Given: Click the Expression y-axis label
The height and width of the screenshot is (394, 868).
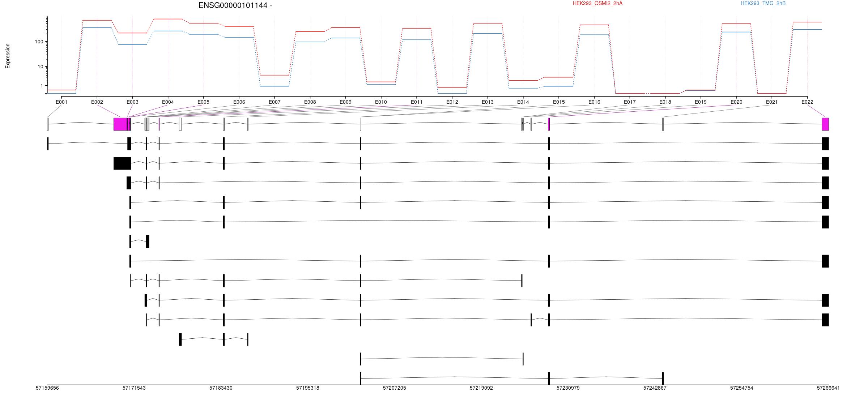Looking at the screenshot, I should (8, 56).
